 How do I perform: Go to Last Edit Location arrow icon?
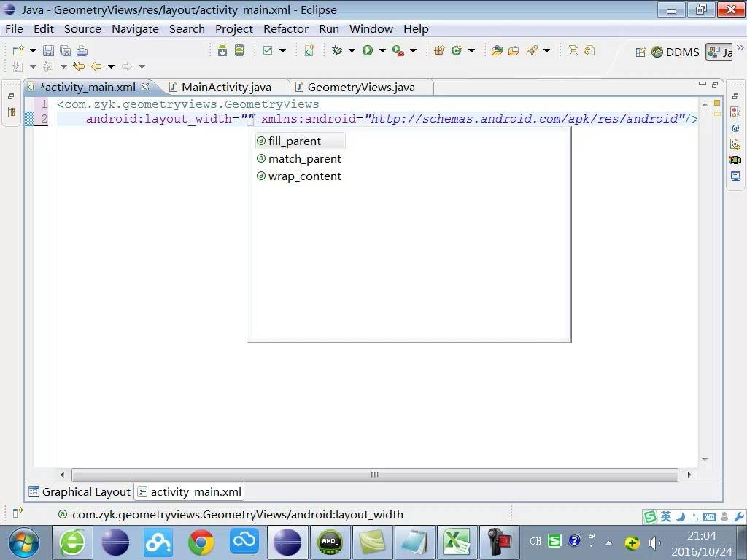(x=79, y=66)
